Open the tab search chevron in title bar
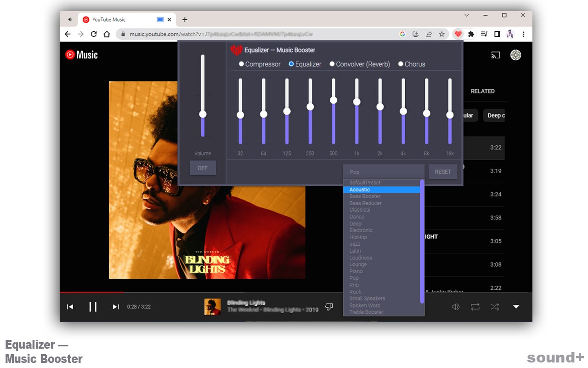 click(x=467, y=15)
